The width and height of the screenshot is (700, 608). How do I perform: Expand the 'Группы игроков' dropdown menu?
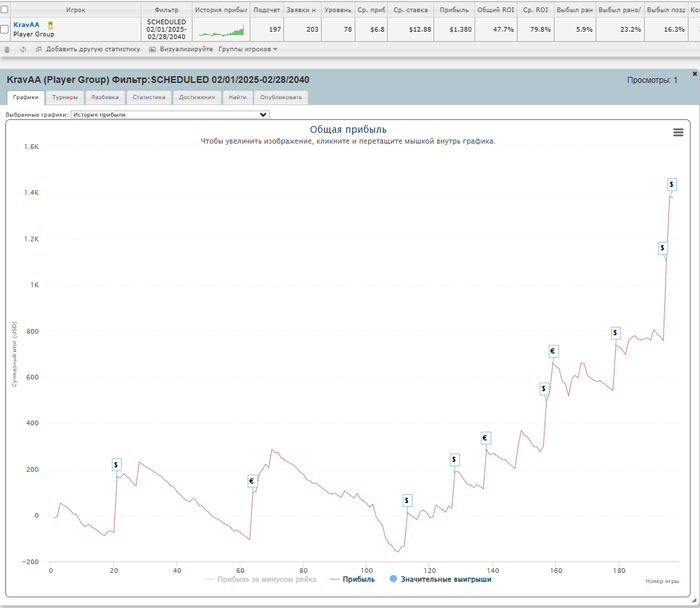click(x=248, y=49)
